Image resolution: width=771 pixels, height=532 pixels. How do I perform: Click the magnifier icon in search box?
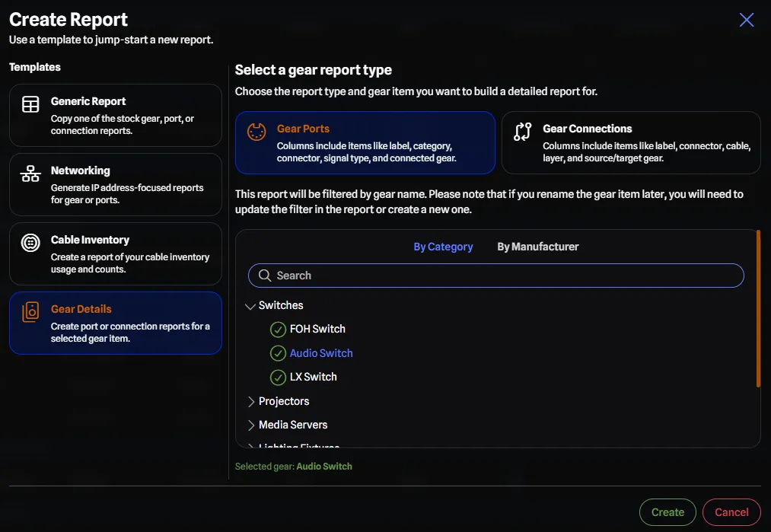click(265, 276)
